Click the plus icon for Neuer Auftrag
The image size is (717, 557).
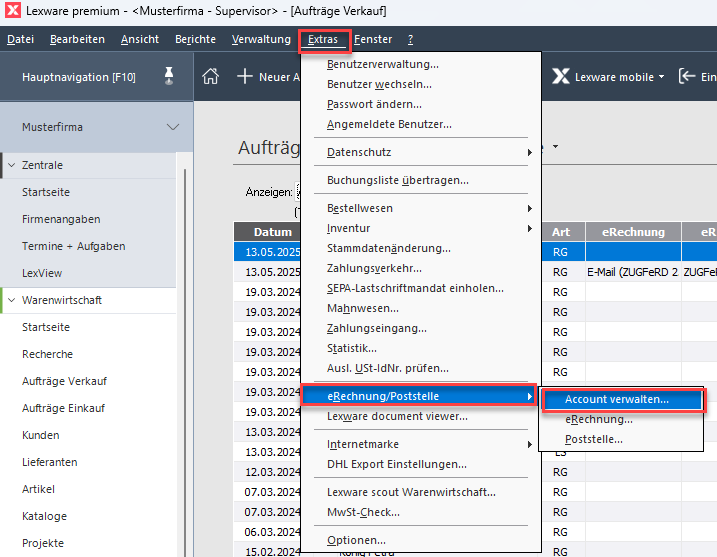coord(245,76)
